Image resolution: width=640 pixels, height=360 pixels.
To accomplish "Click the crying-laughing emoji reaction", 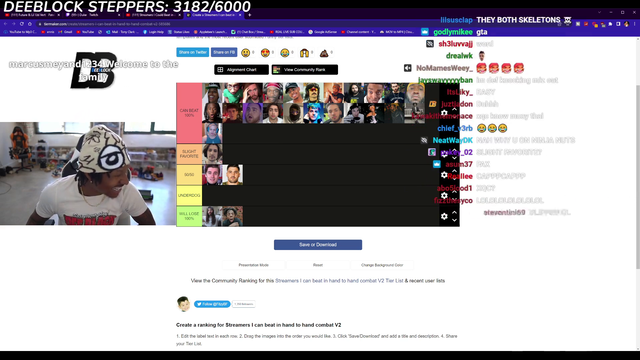I will [285, 53].
